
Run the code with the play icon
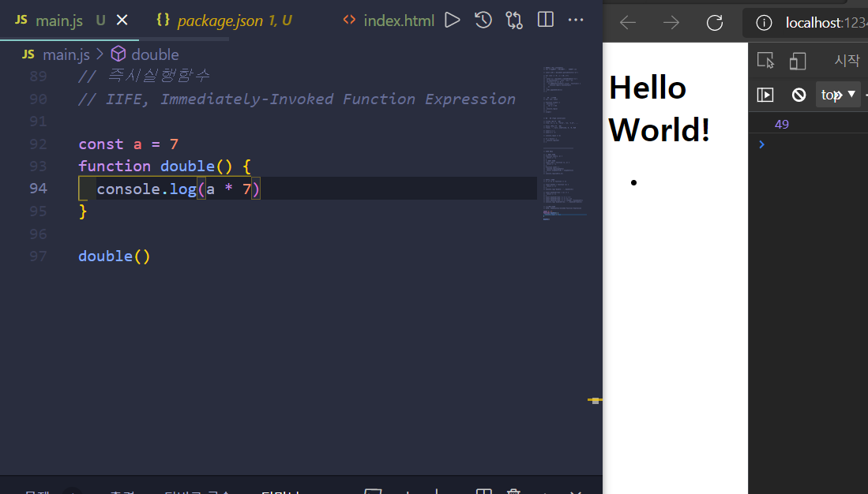453,21
